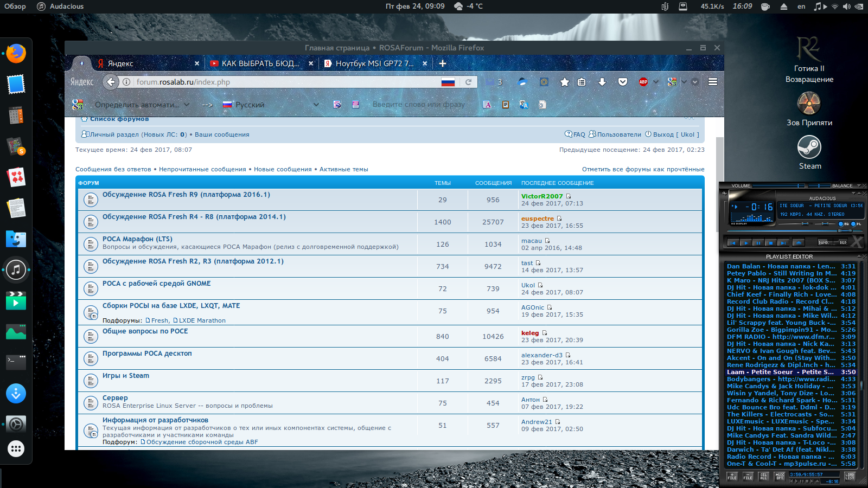The image size is (868, 488).
Task: Open a new Firefox tab
Action: pos(443,63)
